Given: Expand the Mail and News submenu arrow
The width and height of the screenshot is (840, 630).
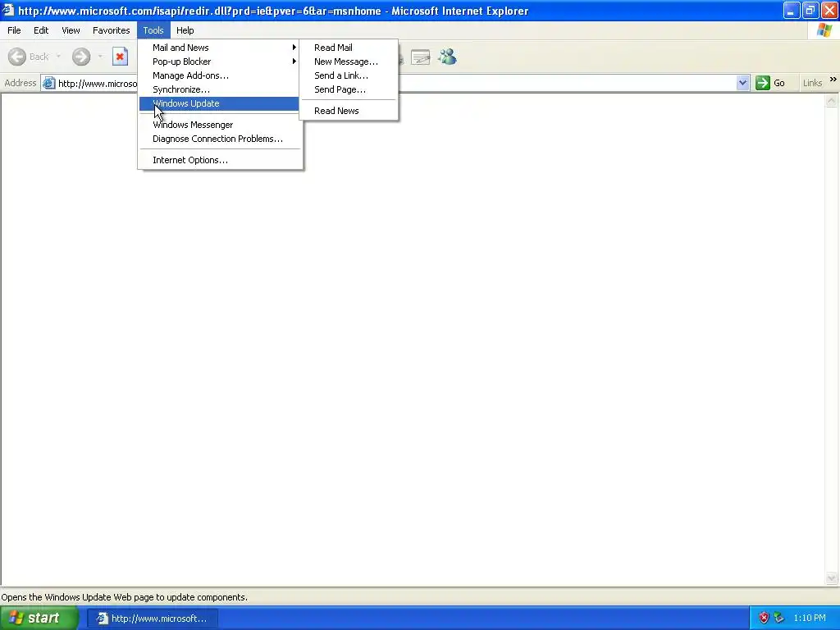Looking at the screenshot, I should [x=294, y=47].
